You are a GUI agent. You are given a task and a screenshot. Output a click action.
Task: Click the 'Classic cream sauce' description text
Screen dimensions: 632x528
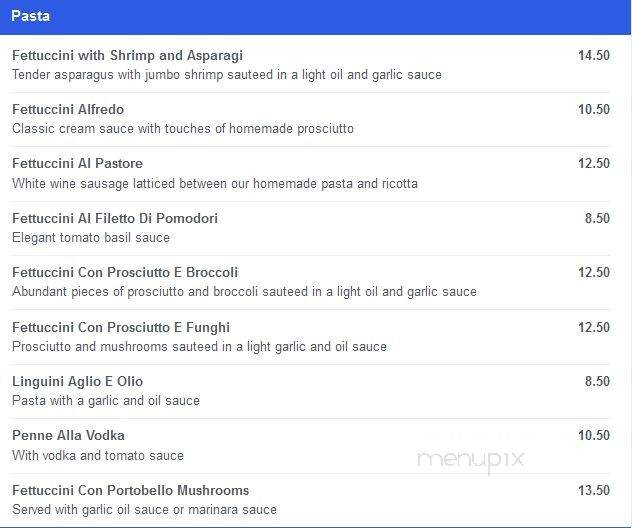[x=183, y=129]
